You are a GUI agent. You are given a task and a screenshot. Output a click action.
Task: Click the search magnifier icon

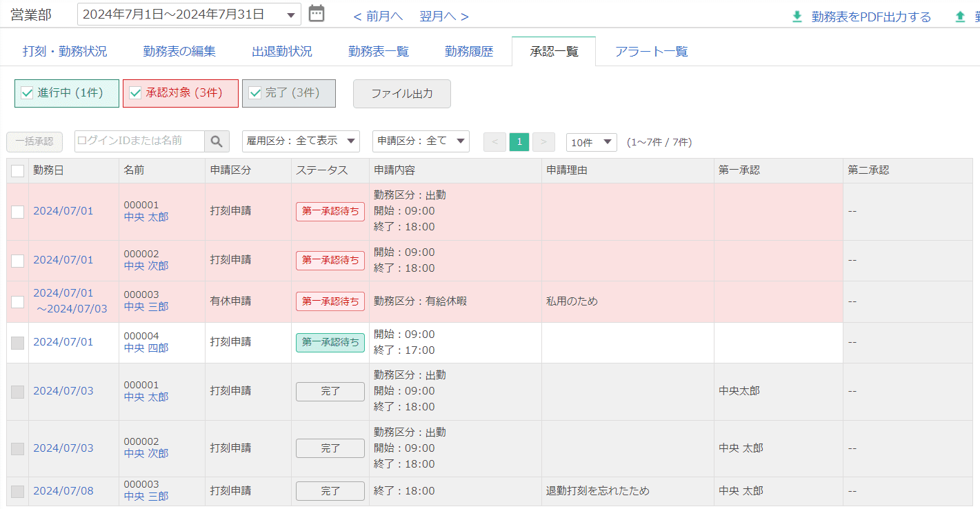pyautogui.click(x=217, y=141)
